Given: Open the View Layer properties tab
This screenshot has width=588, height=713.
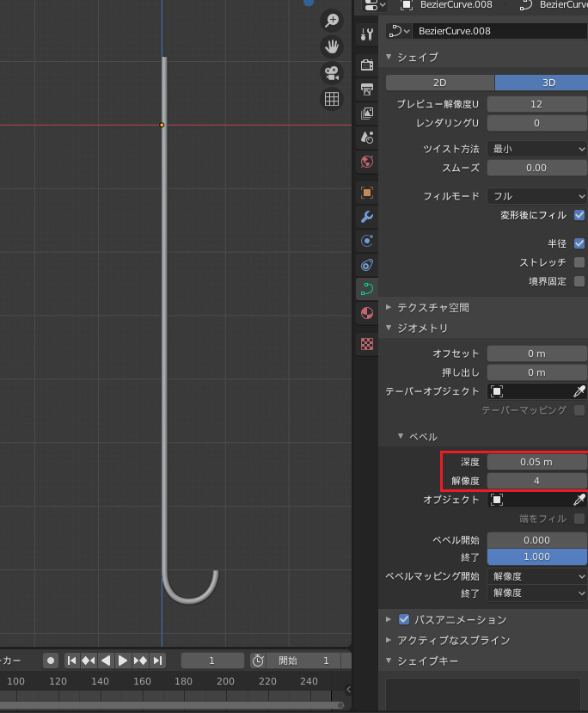Looking at the screenshot, I should pyautogui.click(x=367, y=113).
